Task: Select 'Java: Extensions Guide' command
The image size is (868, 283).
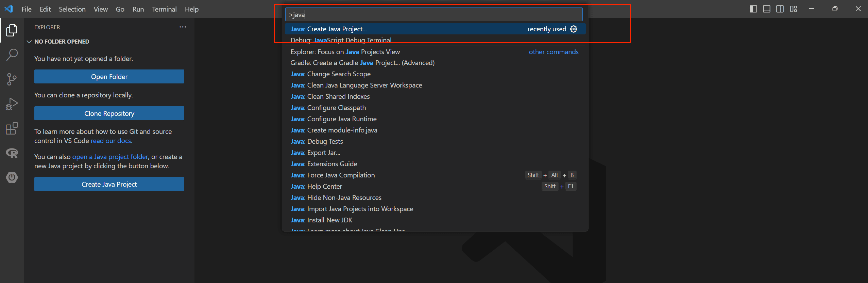Action: [x=435, y=164]
